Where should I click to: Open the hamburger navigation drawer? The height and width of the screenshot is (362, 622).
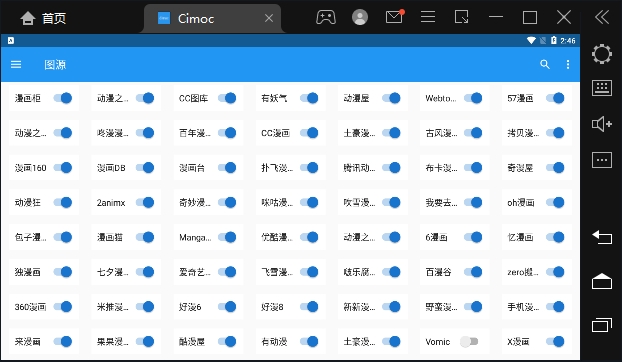click(x=16, y=65)
